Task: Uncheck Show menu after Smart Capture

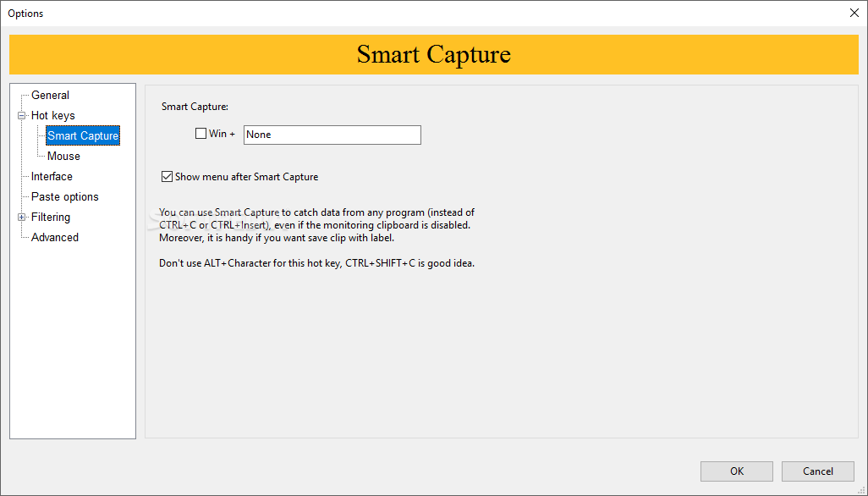Action: pos(167,177)
